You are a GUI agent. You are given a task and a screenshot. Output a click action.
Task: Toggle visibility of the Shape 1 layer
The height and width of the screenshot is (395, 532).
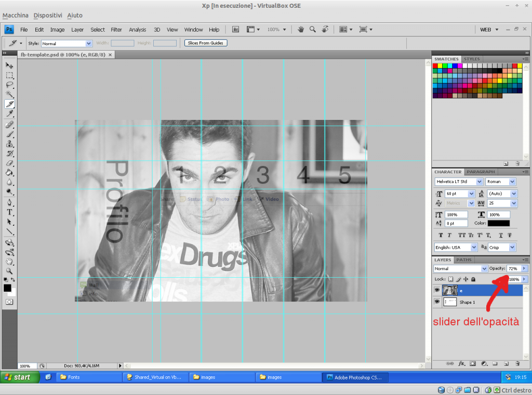click(437, 302)
